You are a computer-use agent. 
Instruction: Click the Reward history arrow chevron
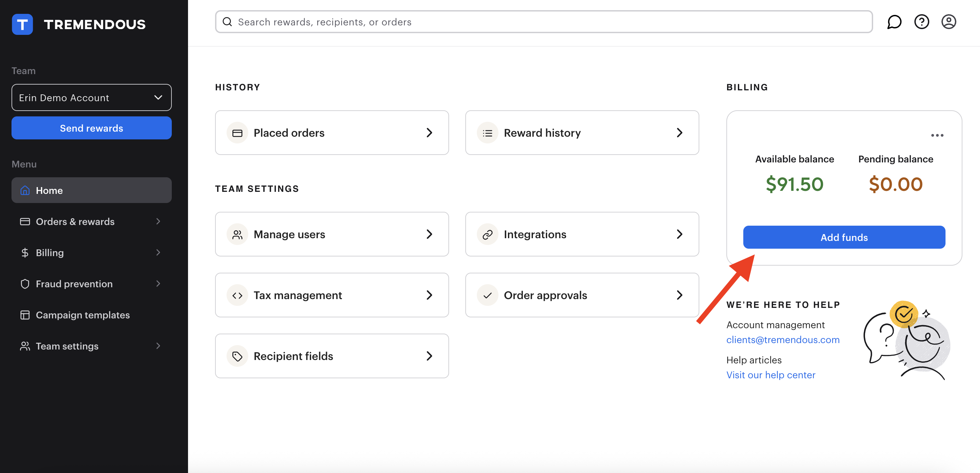680,133
